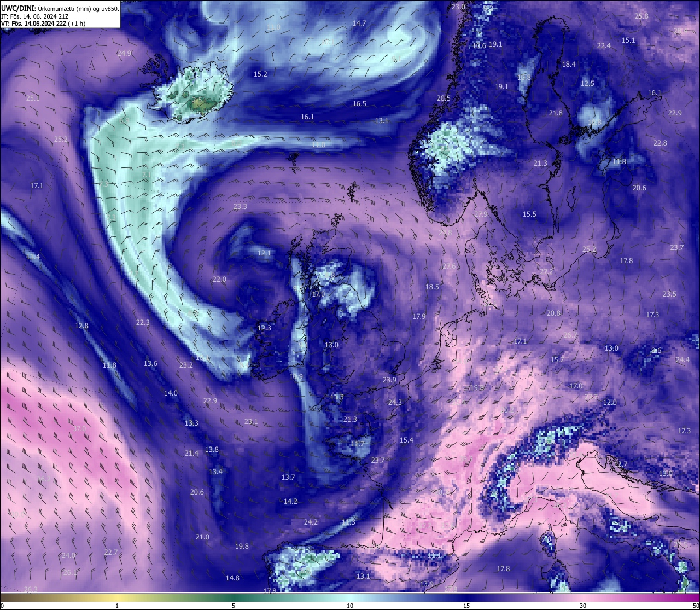Click the map value "13.9" near the bottom
The image size is (700, 610).
coord(427,584)
